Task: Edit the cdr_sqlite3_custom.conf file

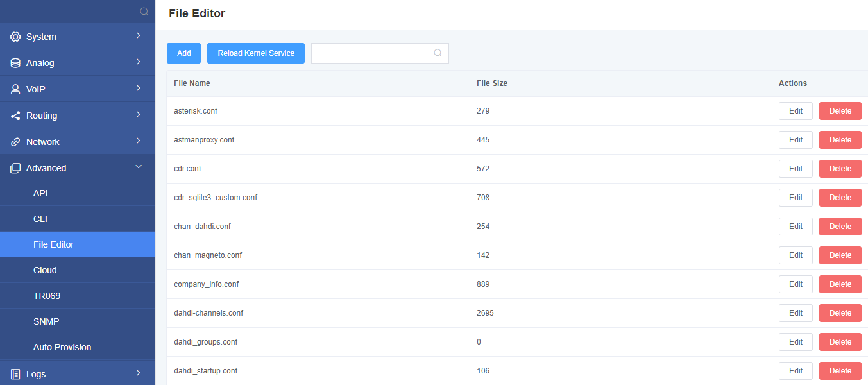Action: click(x=796, y=198)
